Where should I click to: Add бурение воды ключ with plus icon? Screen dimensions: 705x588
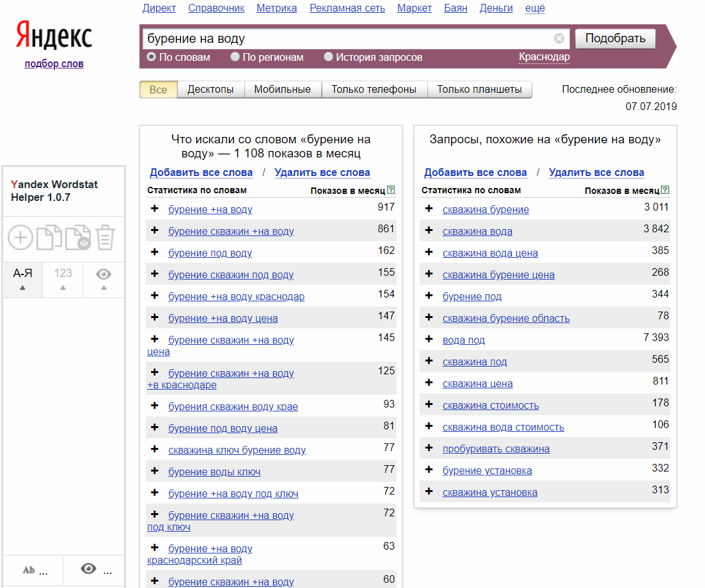[x=155, y=471]
